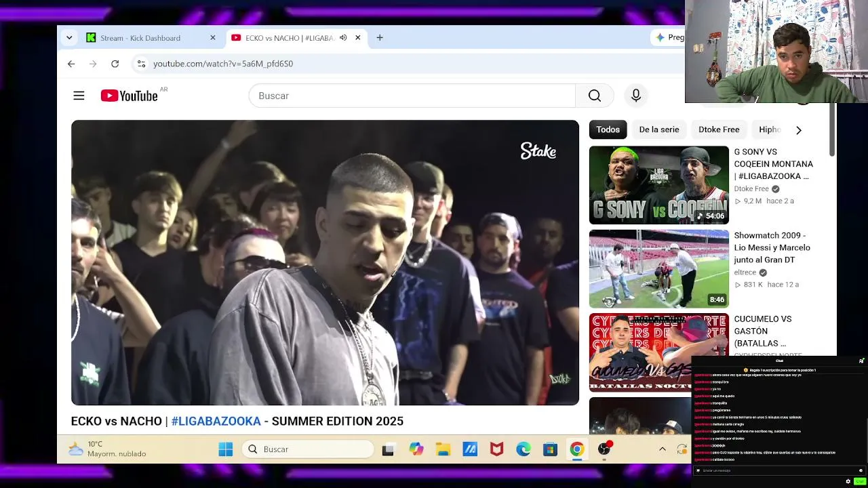Image resolution: width=868 pixels, height=488 pixels.
Task: Open G SONY VS COQEEIN MONTANA title link
Action: click(x=774, y=164)
